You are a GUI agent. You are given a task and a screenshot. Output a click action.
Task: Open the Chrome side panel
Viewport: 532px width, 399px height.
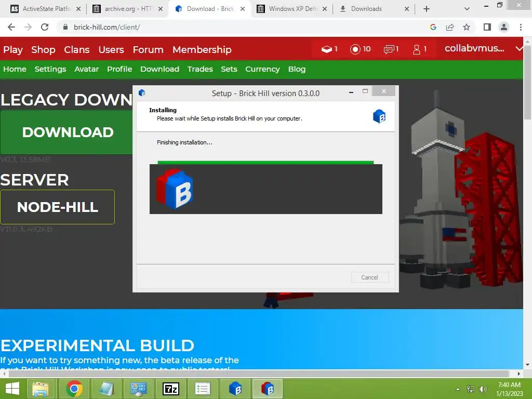pyautogui.click(x=487, y=27)
